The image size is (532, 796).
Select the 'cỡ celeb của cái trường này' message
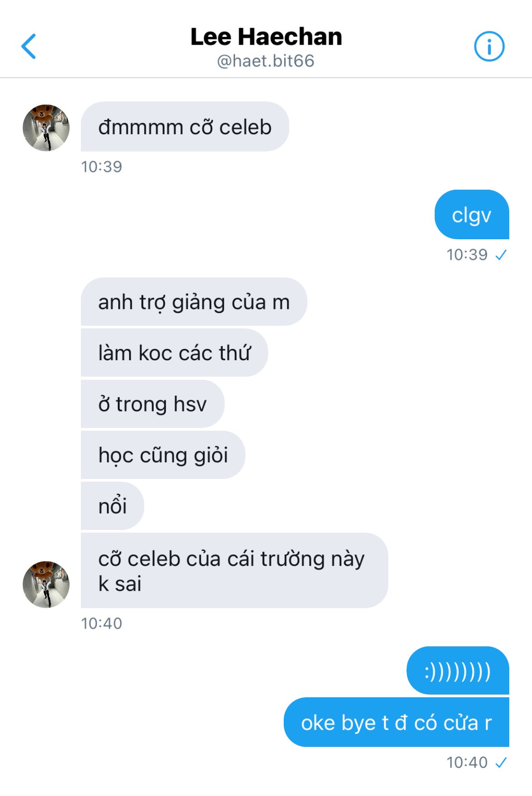click(x=234, y=570)
